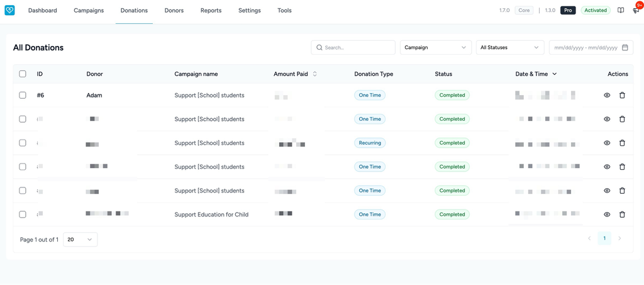Open rows-per-page dropdown showing 20

pyautogui.click(x=80, y=240)
